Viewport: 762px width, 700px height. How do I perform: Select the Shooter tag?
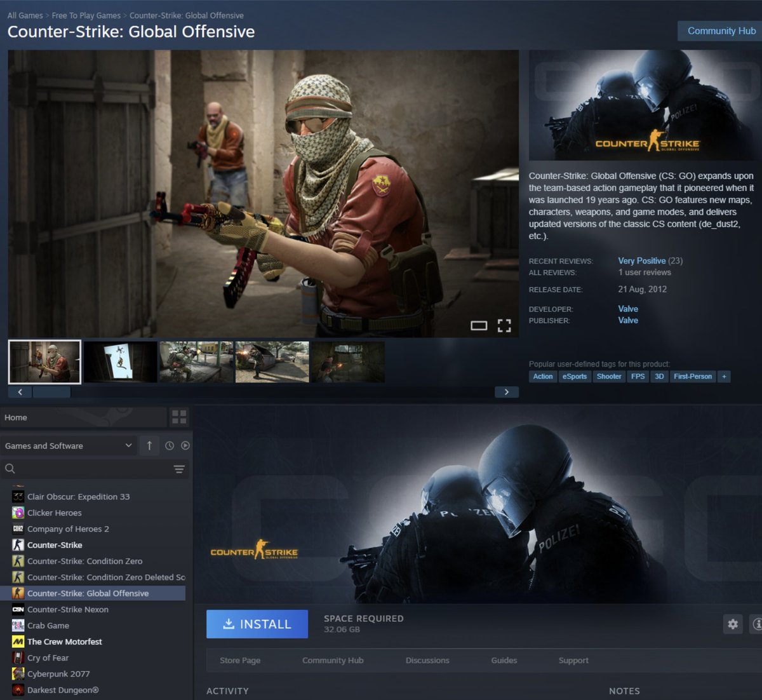pos(609,377)
